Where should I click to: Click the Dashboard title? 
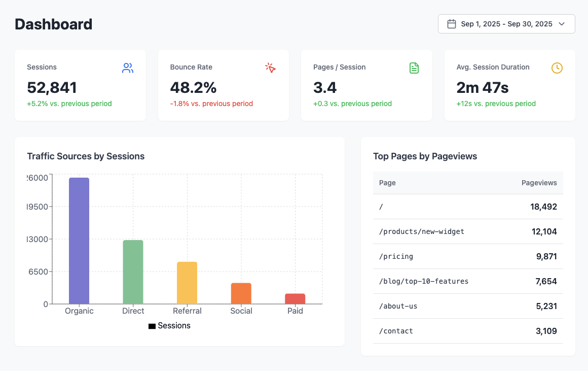(x=53, y=24)
